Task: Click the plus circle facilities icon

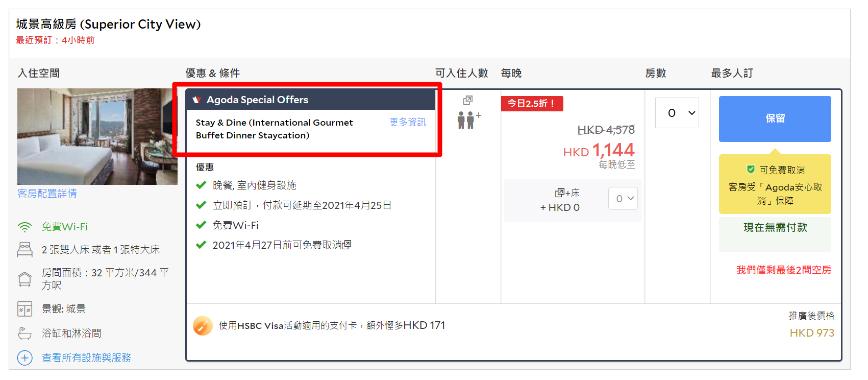Action: pyautogui.click(x=24, y=358)
